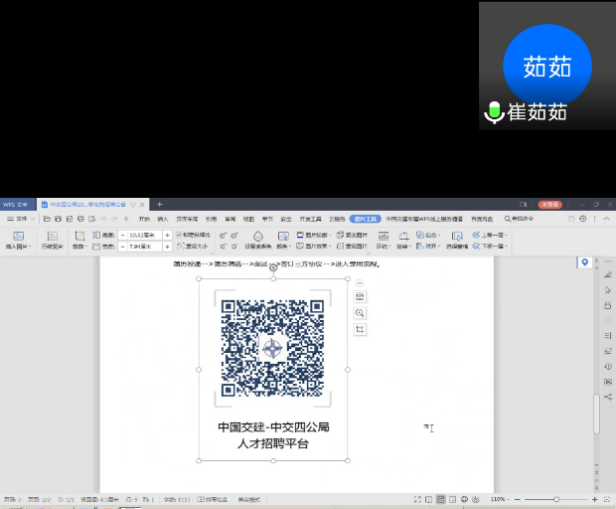The width and height of the screenshot is (616, 509).
Task: Select the Crop tool in the ribbon
Action: pos(79,240)
